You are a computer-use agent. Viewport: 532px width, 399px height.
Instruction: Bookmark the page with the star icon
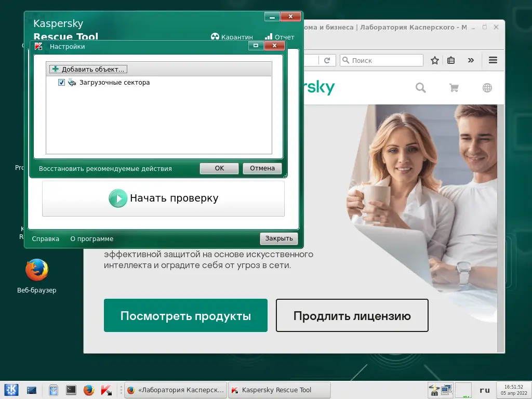pos(434,60)
